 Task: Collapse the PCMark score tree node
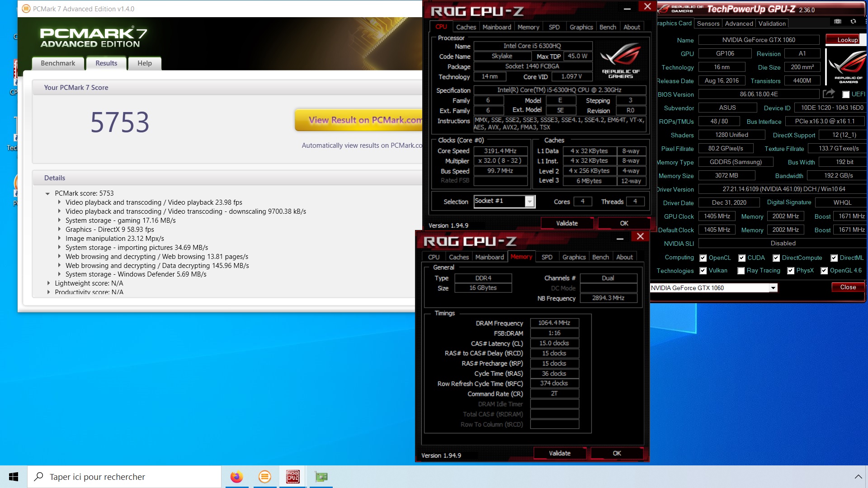[x=47, y=193]
